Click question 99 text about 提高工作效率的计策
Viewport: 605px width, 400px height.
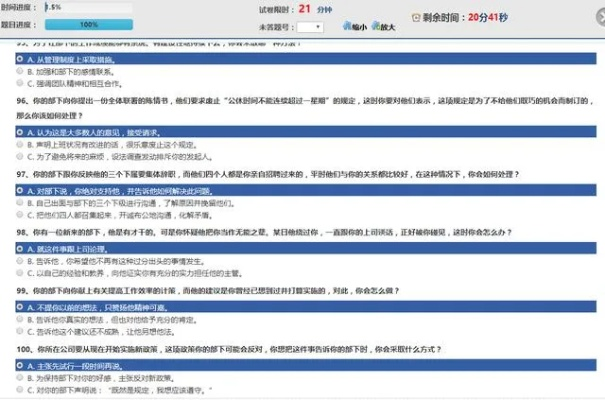(x=208, y=290)
